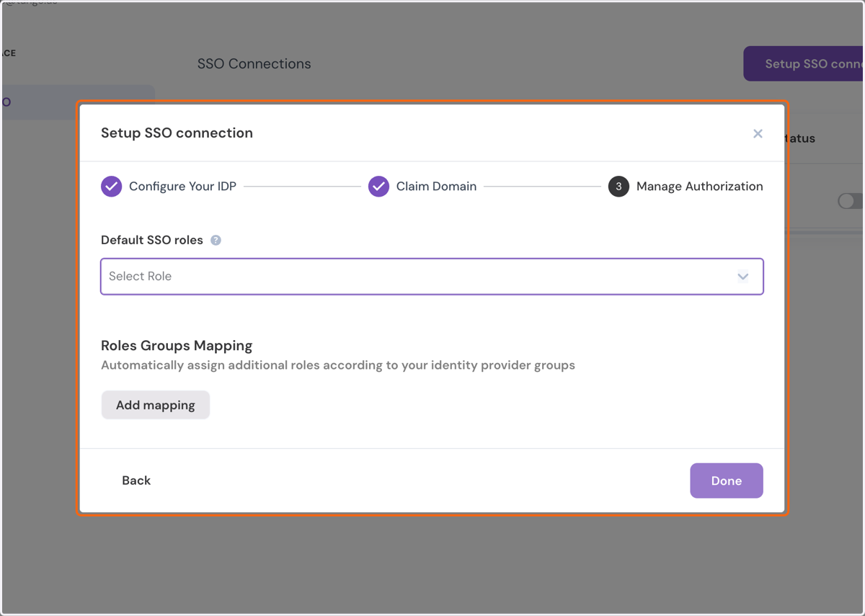Viewport: 865px width, 616px height.
Task: Toggle the SSO connection status switch in background
Action: (x=851, y=201)
